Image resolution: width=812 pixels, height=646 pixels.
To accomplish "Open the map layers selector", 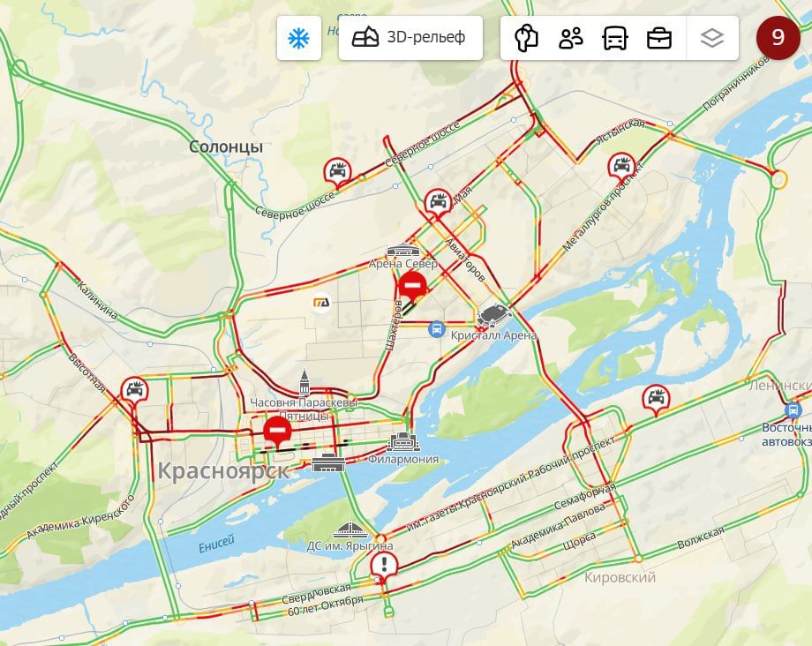I will 712,38.
